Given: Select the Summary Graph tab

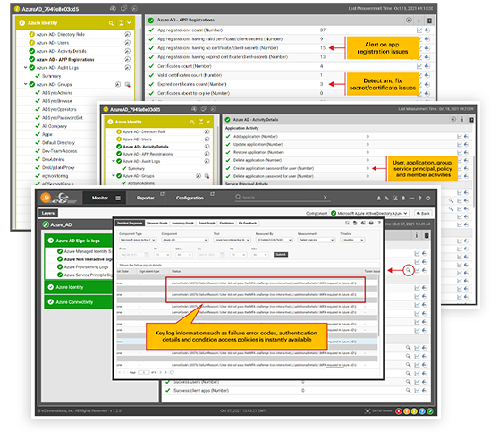Looking at the screenshot, I should (183, 223).
